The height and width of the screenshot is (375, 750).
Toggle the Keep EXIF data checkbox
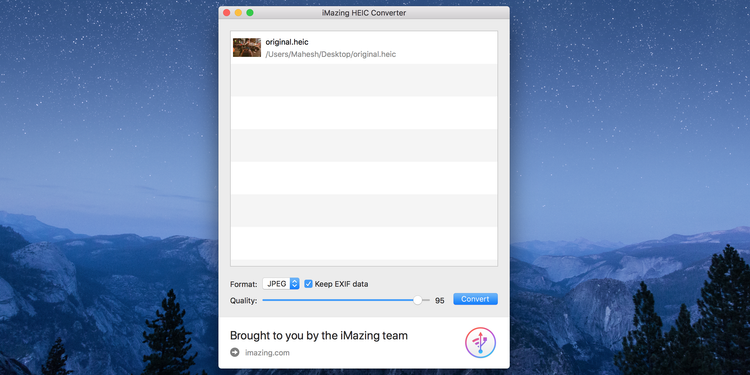click(x=309, y=284)
